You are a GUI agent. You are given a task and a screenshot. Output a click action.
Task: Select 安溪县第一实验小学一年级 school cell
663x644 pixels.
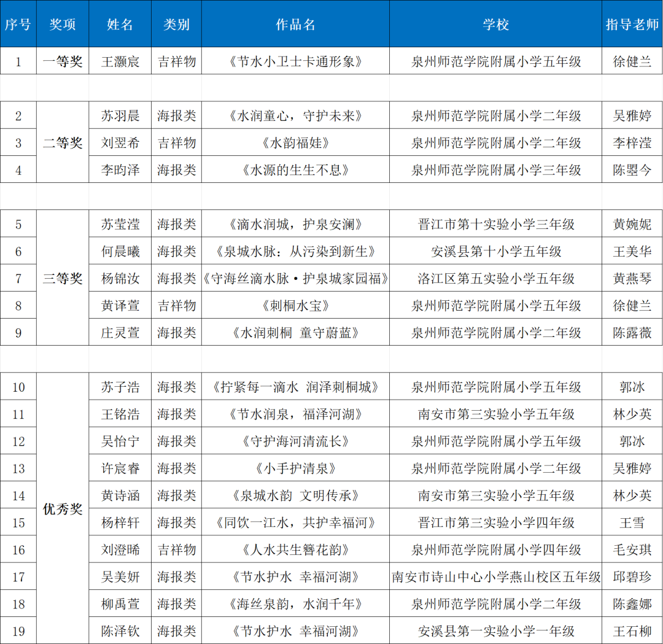click(495, 630)
